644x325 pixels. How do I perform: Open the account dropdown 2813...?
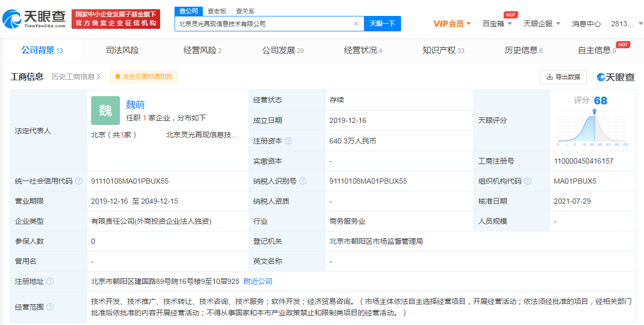click(x=626, y=24)
